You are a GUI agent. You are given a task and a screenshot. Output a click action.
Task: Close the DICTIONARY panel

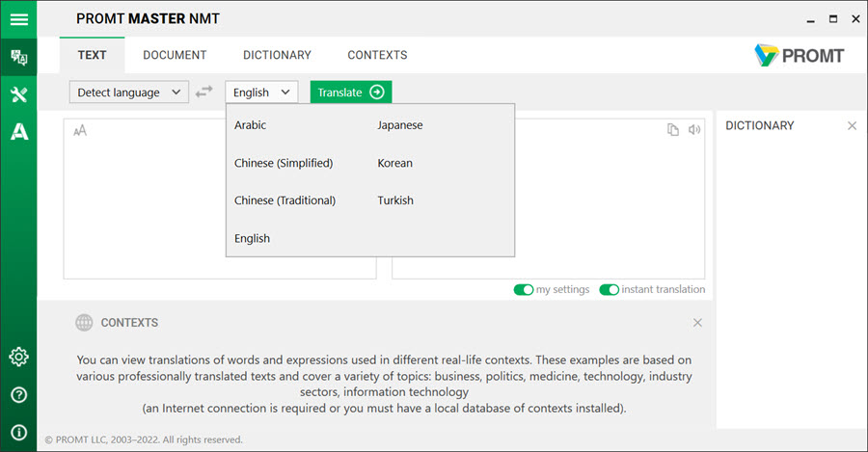[x=852, y=125]
